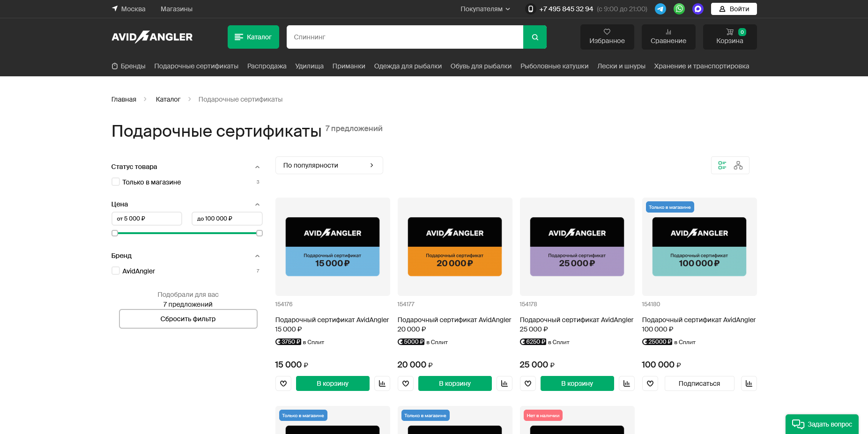Open 15 000 ₽ certificate image

coord(333,247)
